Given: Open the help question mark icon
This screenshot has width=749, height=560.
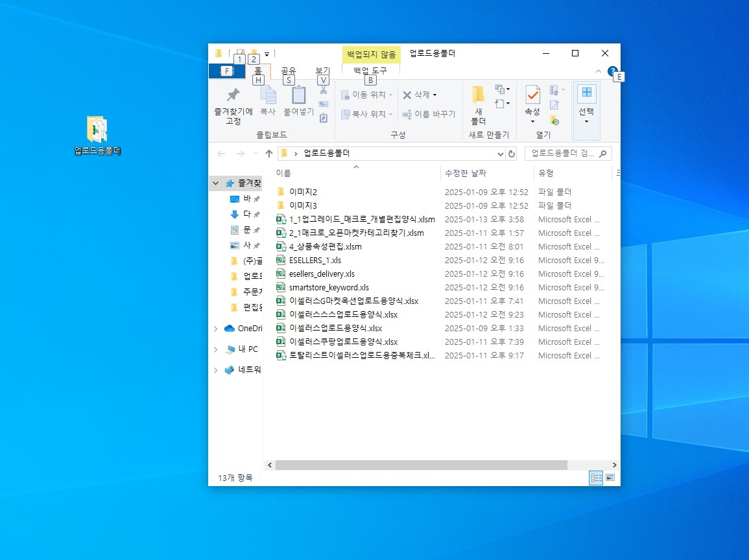Looking at the screenshot, I should 612,71.
